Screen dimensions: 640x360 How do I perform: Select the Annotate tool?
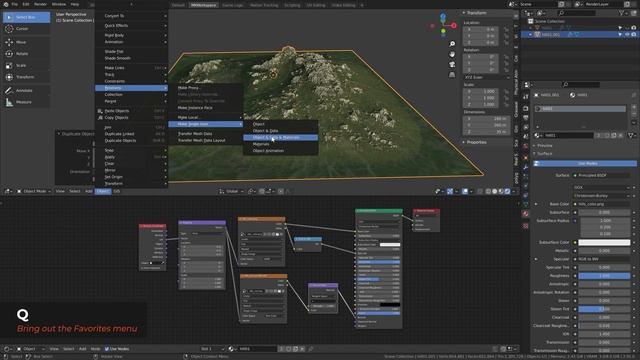[x=27, y=90]
